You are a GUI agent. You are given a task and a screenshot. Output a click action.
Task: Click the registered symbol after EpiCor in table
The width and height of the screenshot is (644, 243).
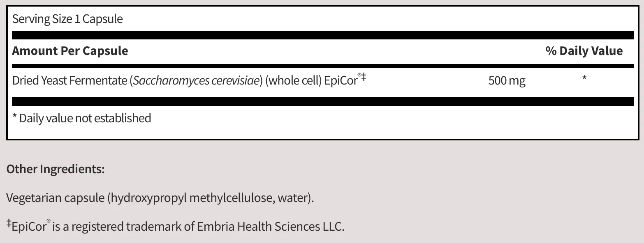359,76
